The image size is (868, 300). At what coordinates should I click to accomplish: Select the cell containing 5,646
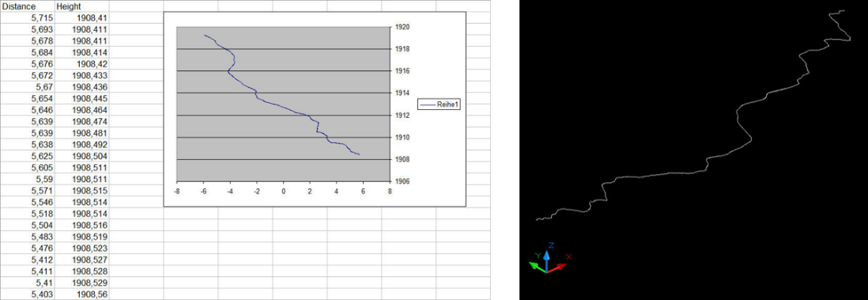pos(28,110)
